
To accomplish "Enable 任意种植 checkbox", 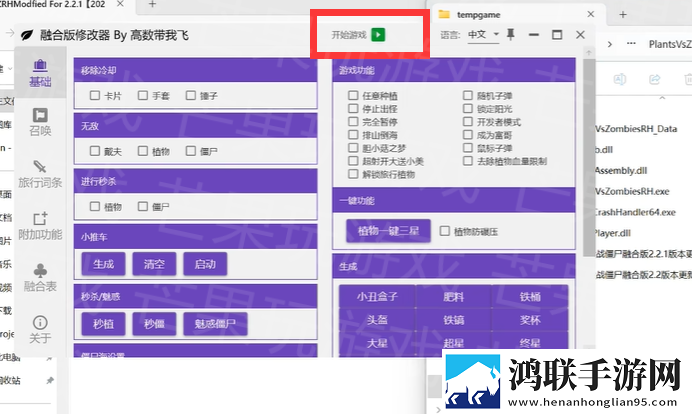I will click(x=353, y=95).
